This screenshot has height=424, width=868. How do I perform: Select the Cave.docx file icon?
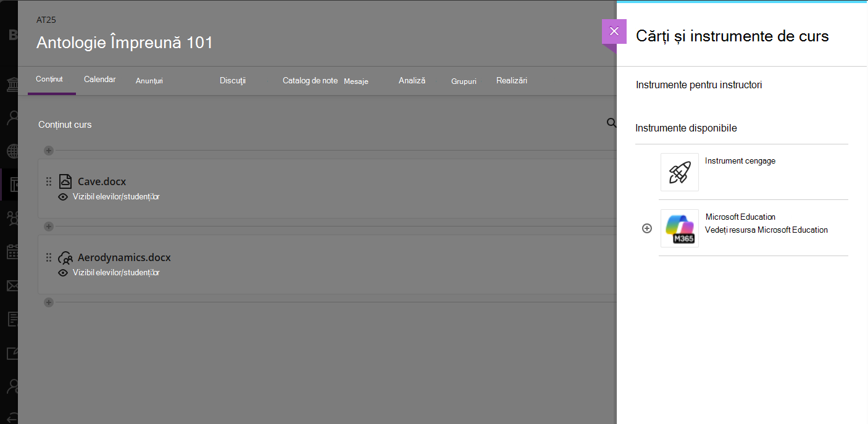point(65,181)
